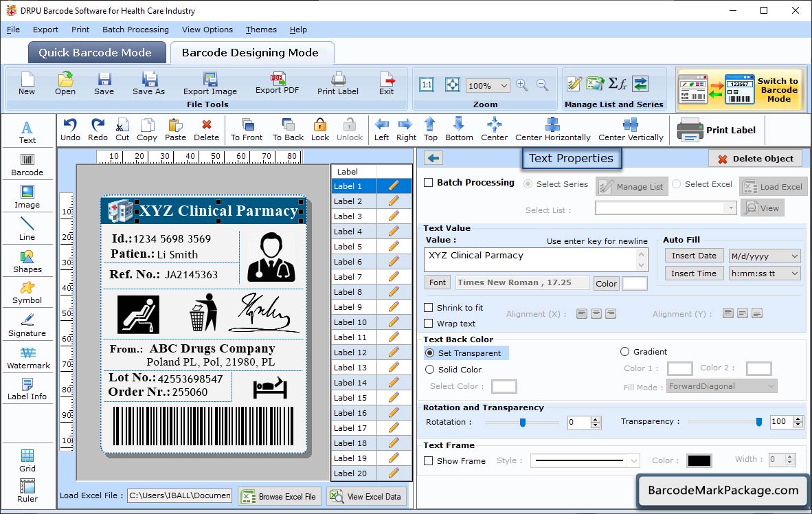Open the Shapes tool

[x=27, y=262]
